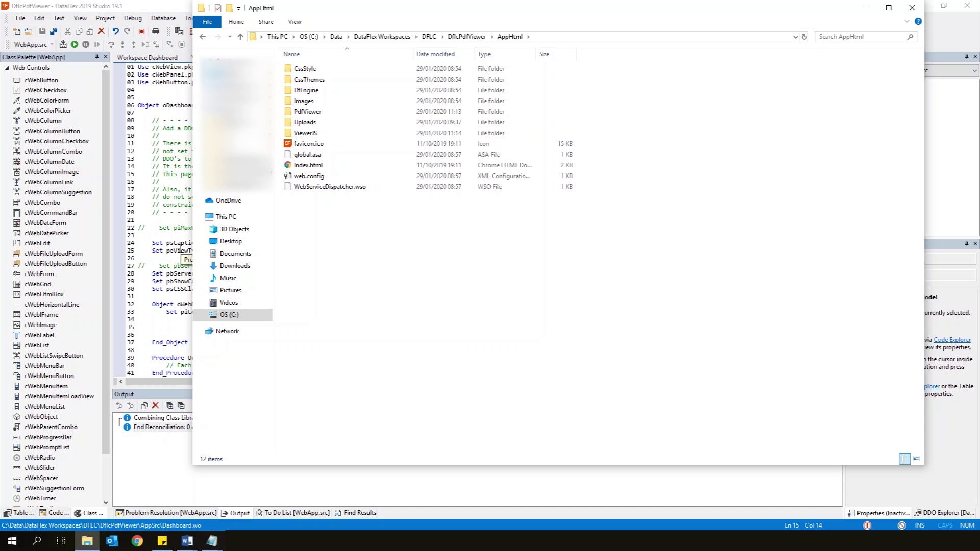The image size is (980, 551).
Task: Switch to the Explorer View ribbon tab
Action: click(295, 22)
